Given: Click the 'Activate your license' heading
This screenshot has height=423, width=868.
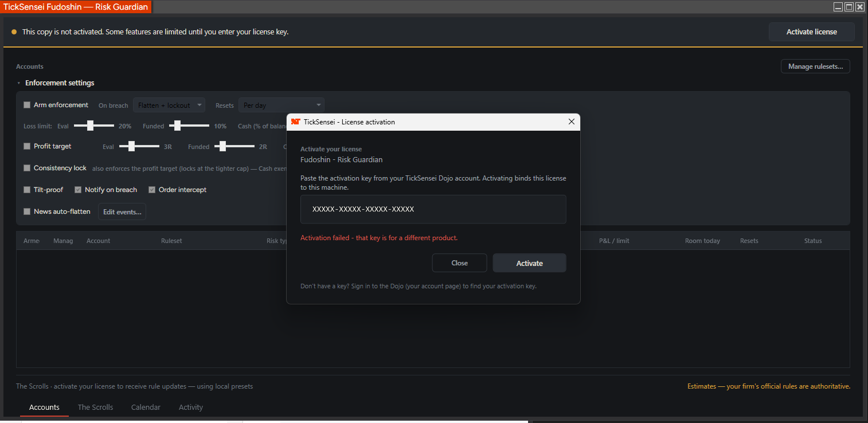Looking at the screenshot, I should (331, 149).
